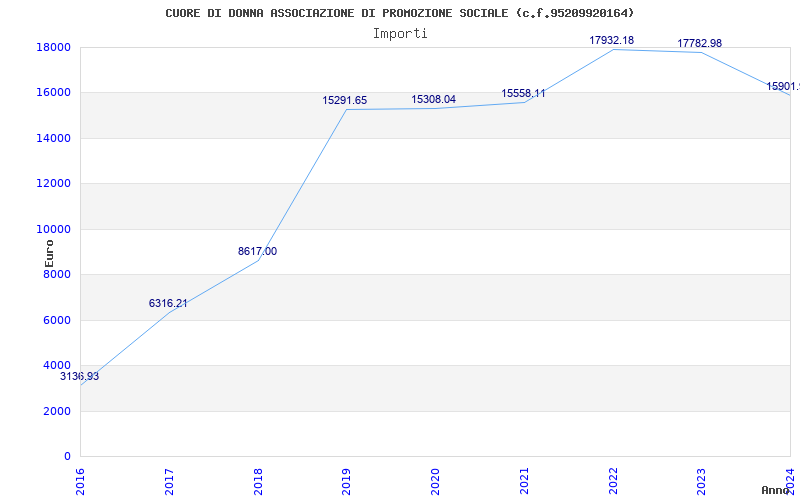Select the data label 6316.21
Screen dimensions: 800x500
[168, 304]
